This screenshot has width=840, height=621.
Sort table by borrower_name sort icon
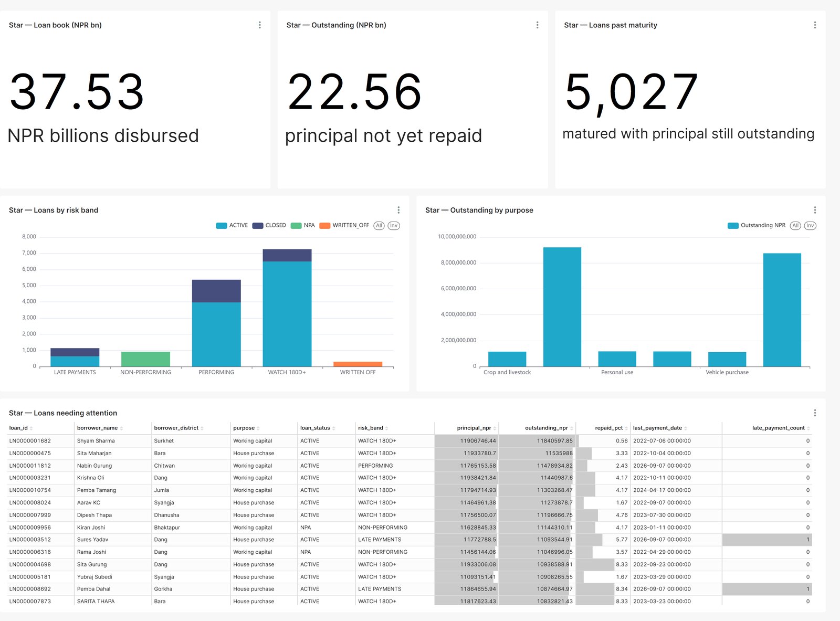pyautogui.click(x=121, y=428)
